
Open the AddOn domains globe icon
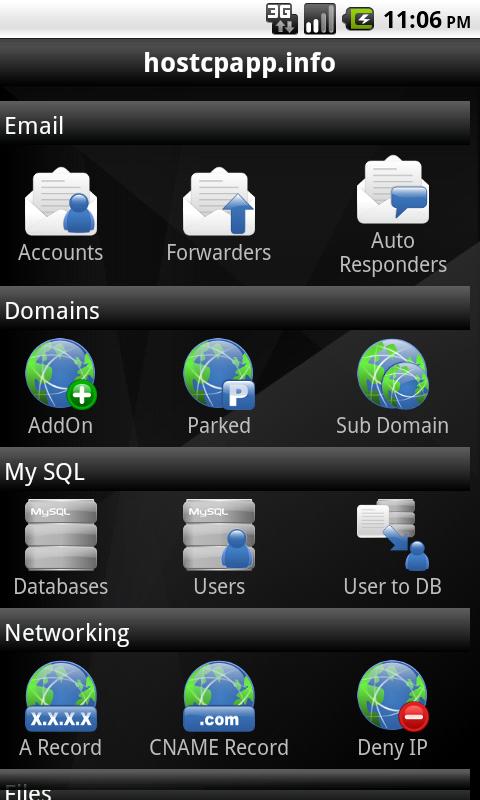click(61, 374)
